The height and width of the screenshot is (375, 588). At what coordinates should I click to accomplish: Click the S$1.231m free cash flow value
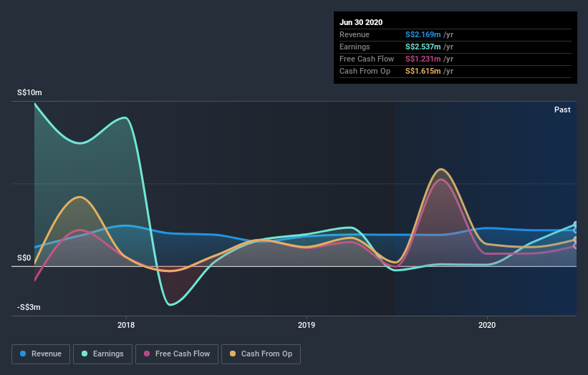click(423, 59)
